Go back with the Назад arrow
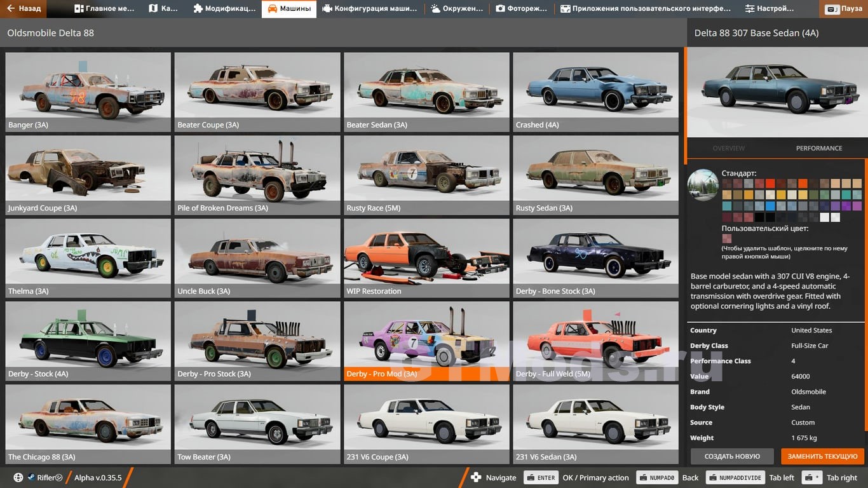868x488 pixels. click(24, 9)
